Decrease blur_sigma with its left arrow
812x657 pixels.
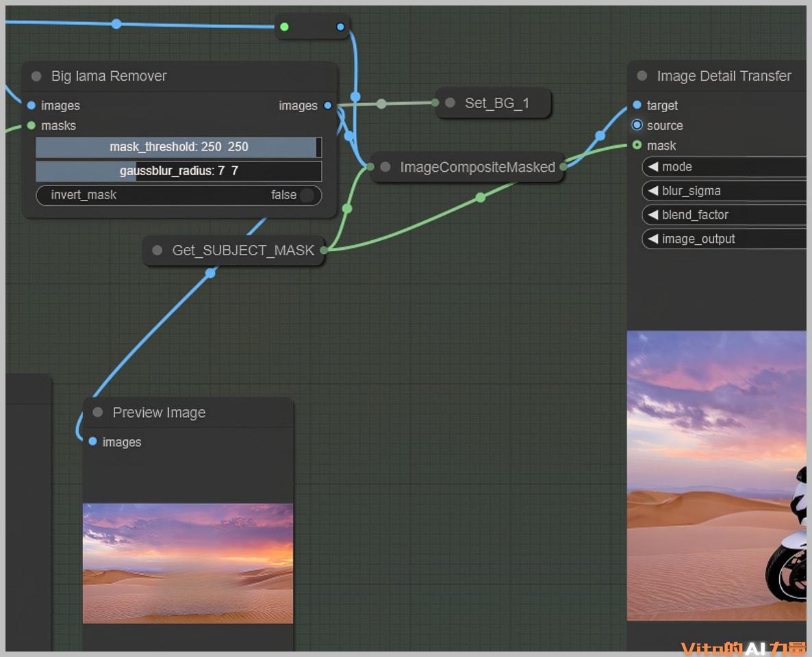pyautogui.click(x=653, y=190)
